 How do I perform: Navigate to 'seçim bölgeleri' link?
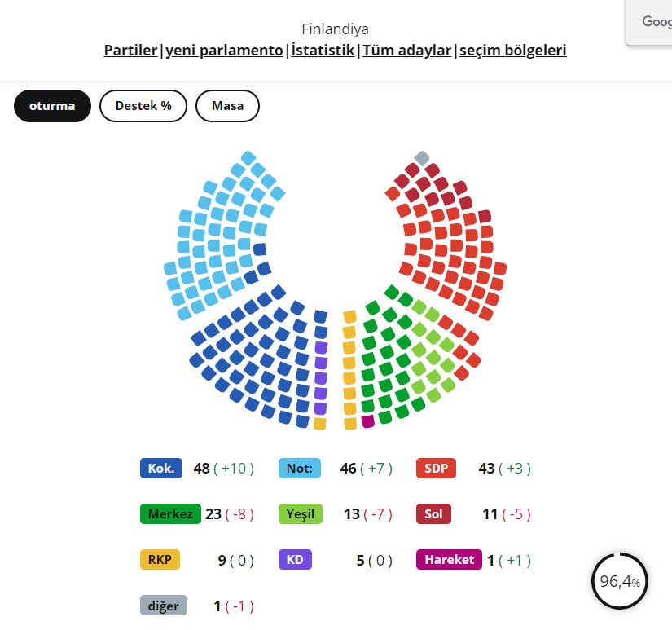(x=513, y=51)
